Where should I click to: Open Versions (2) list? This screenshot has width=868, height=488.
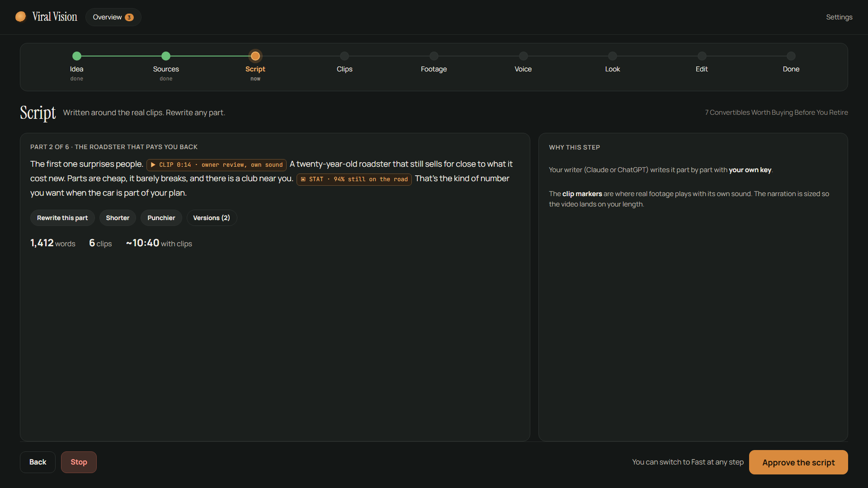212,218
